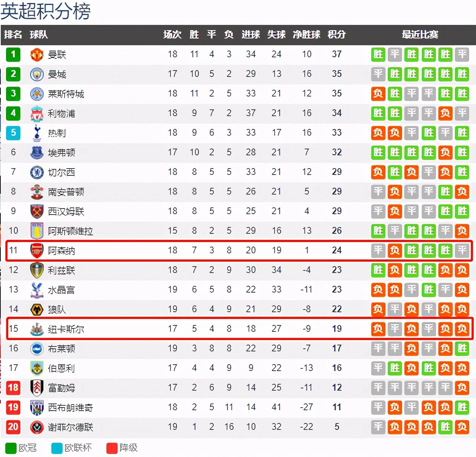Open the 谢菲尔德联 team name link
The height and width of the screenshot is (457, 476).
pyautogui.click(x=71, y=427)
